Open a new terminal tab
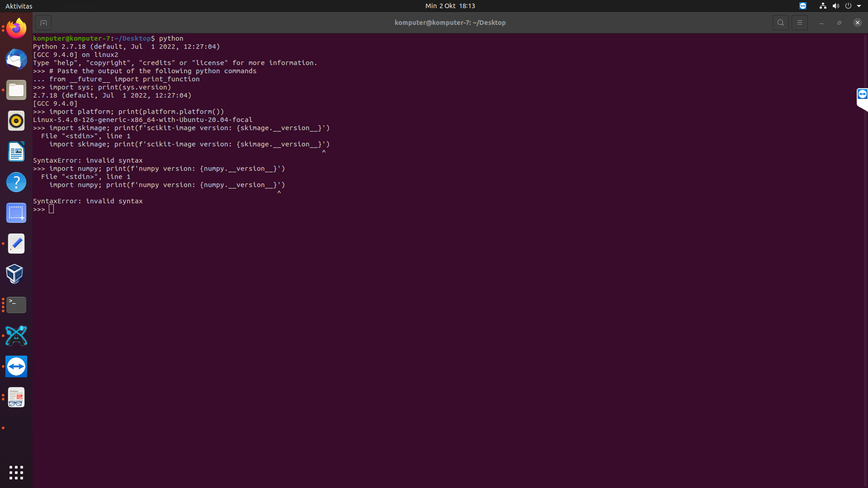This screenshot has height=488, width=868. [43, 22]
